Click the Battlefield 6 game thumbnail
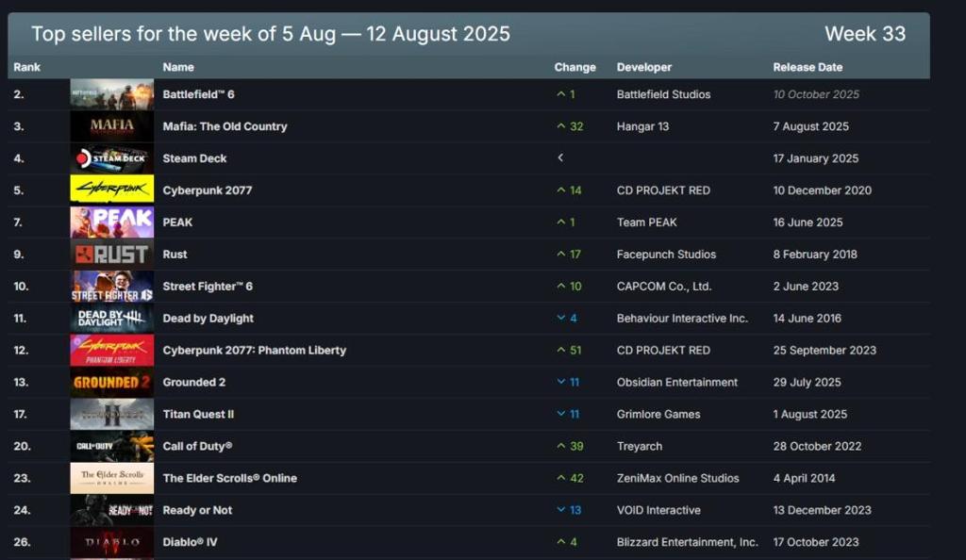Image resolution: width=966 pixels, height=560 pixels. click(111, 94)
